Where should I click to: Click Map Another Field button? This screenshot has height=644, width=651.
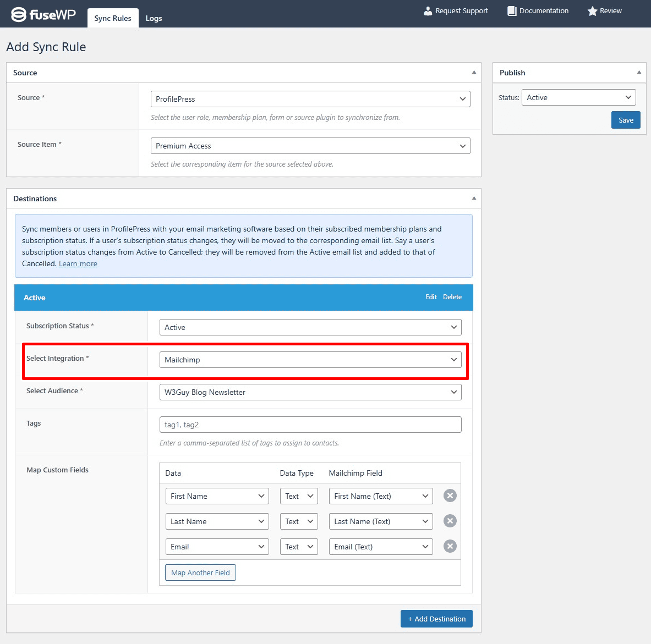click(x=200, y=573)
